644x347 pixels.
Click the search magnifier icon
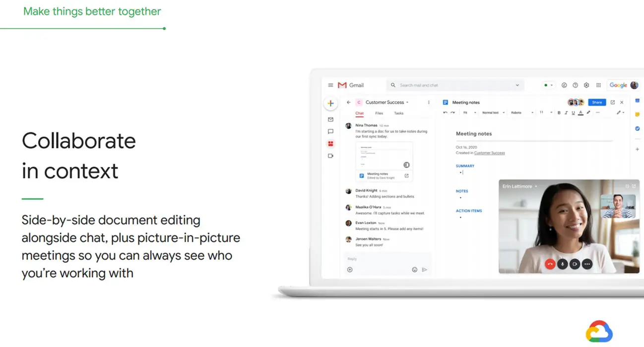(x=393, y=85)
